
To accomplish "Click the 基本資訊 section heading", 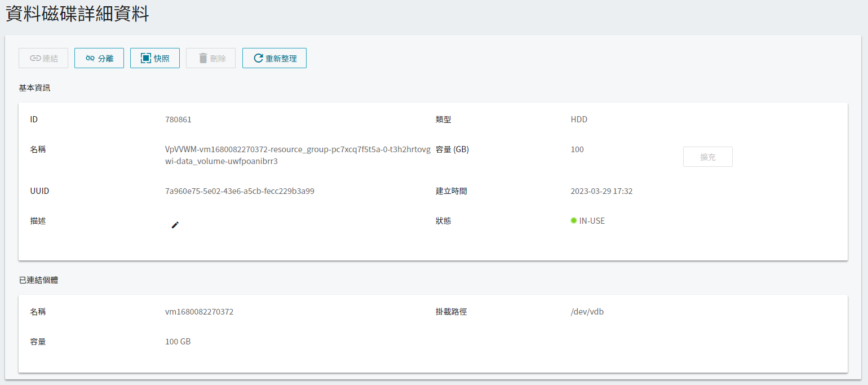I will (x=35, y=88).
